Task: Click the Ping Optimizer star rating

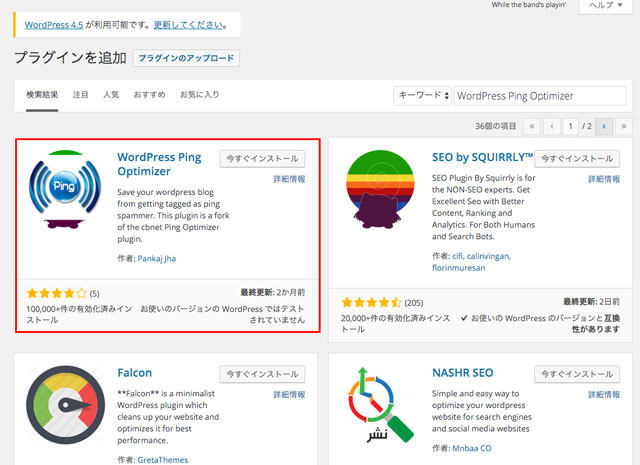Action: (x=57, y=293)
